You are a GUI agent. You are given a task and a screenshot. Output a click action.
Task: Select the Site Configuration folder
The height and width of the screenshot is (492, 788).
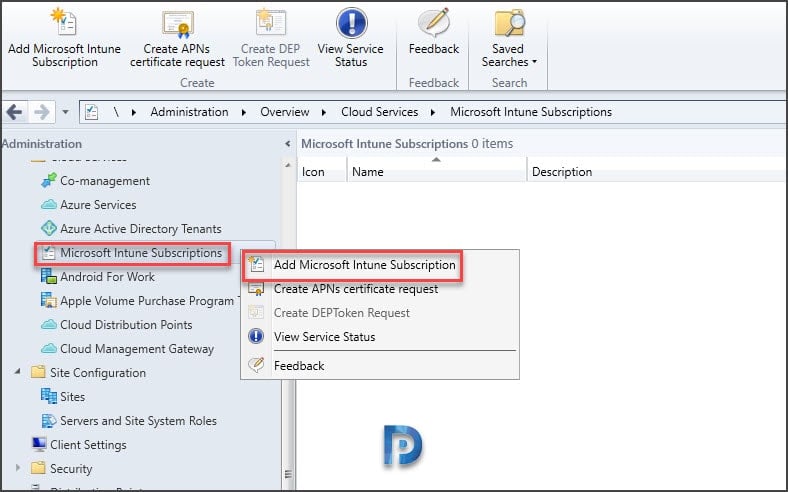(x=98, y=373)
